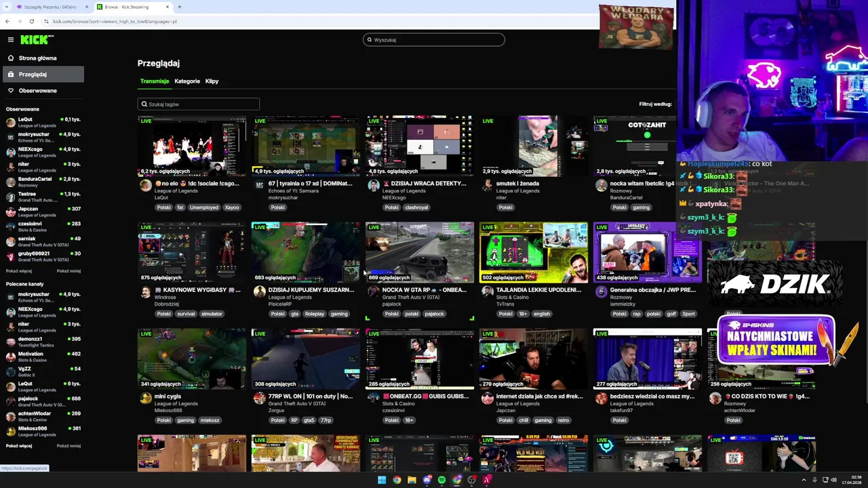Screen dimensions: 868x488
Task: Open Discord from the taskbar
Action: pyautogui.click(x=427, y=480)
